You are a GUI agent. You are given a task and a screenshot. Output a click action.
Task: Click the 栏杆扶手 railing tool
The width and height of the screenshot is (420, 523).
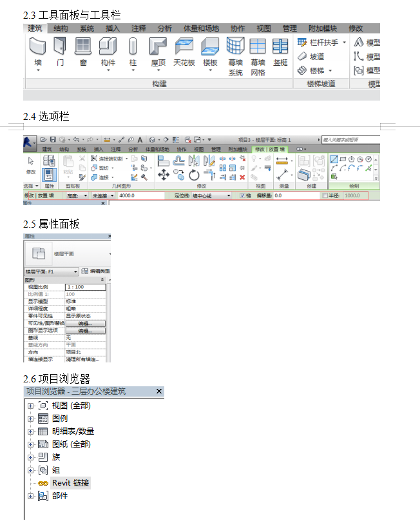click(x=318, y=43)
